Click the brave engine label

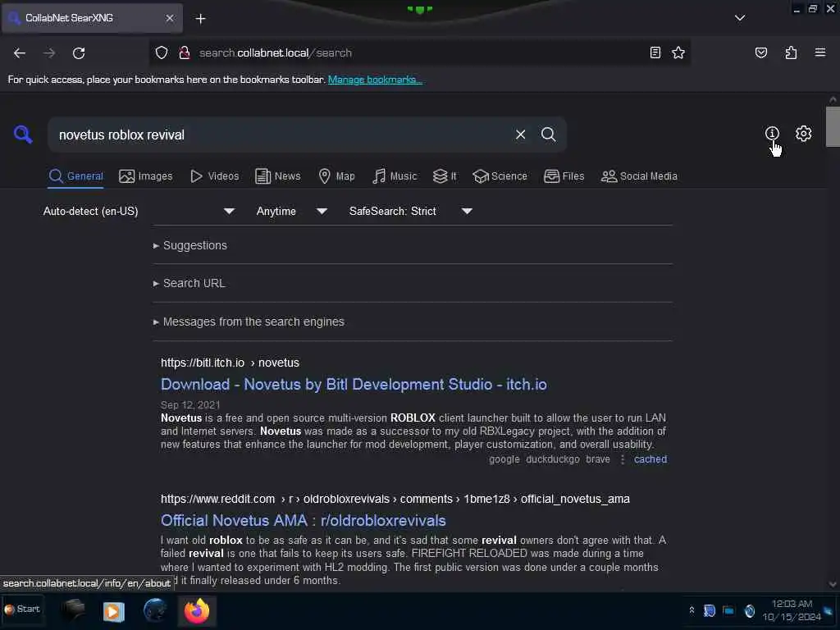(x=598, y=459)
